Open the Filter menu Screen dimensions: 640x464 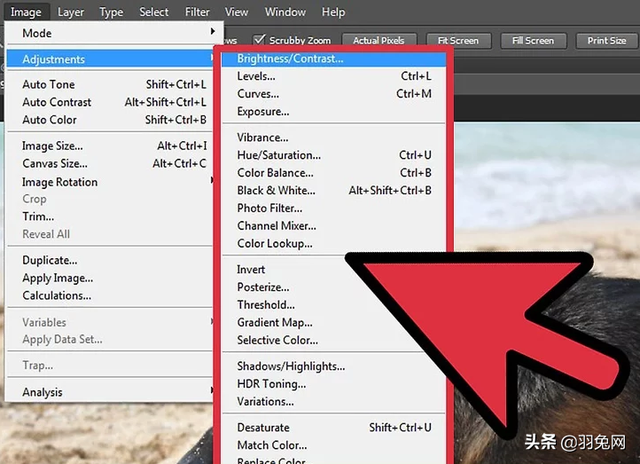tap(197, 12)
